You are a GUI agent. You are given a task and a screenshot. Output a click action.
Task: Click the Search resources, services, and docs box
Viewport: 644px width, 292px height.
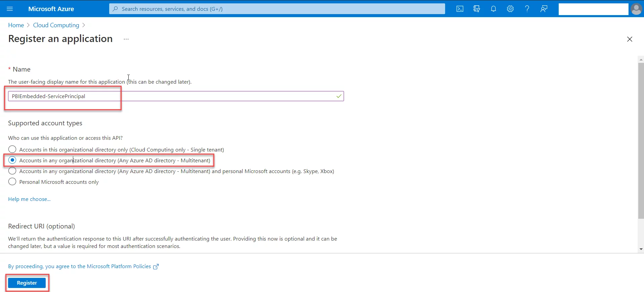click(x=277, y=9)
